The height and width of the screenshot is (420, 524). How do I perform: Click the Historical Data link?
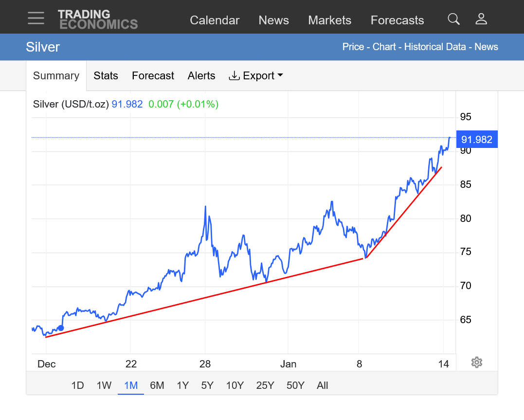point(435,47)
